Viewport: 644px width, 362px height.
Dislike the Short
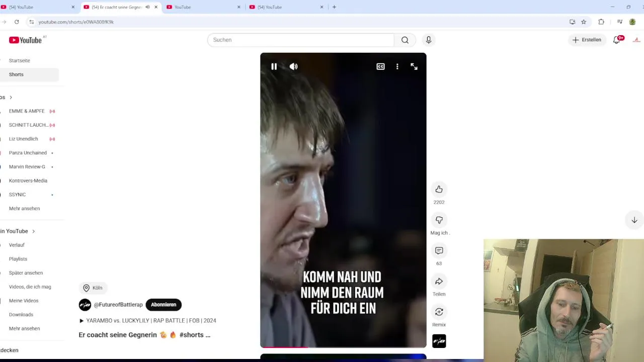click(439, 220)
